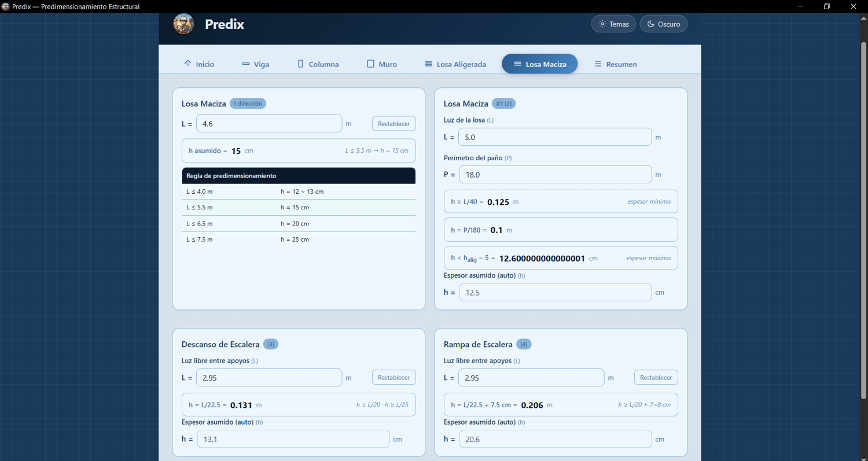The width and height of the screenshot is (868, 461).
Task: Click the Resumen list icon
Action: [x=598, y=64]
